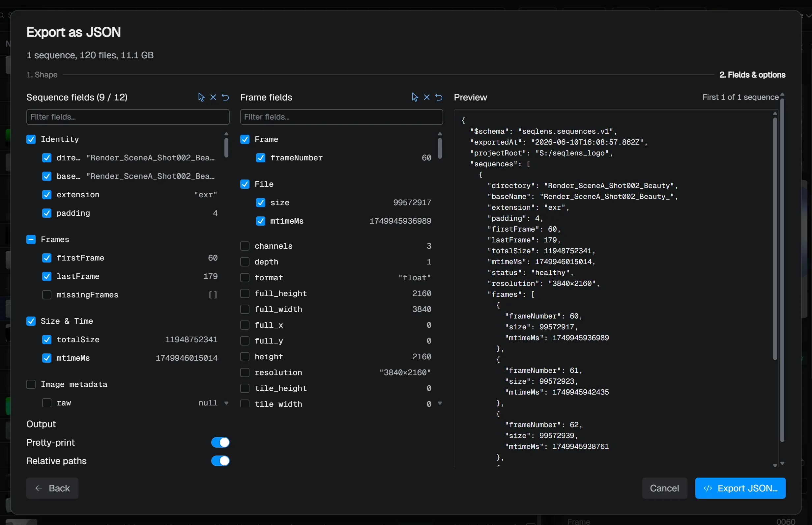The height and width of the screenshot is (525, 812).
Task: Click the "exportedAt" preview line
Action: coord(559,142)
